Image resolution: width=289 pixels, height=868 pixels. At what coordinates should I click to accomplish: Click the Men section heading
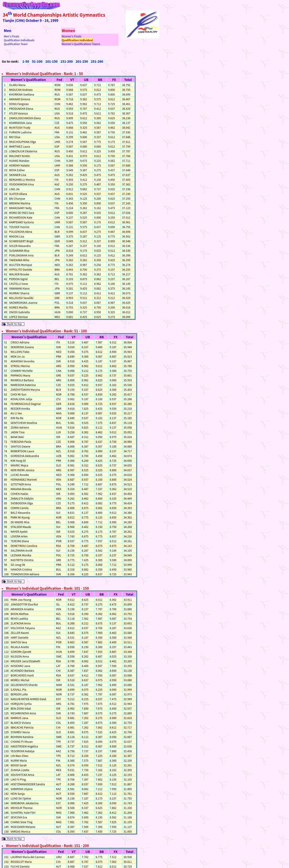[7, 31]
